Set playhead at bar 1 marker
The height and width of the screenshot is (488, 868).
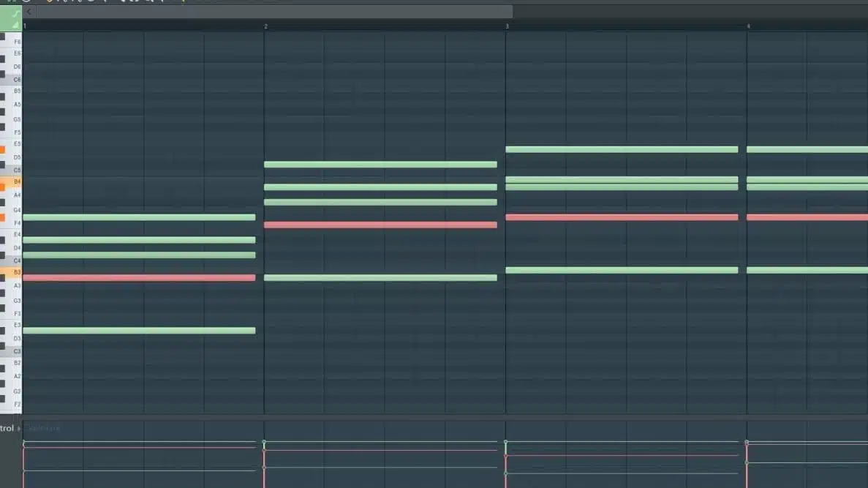pos(25,26)
